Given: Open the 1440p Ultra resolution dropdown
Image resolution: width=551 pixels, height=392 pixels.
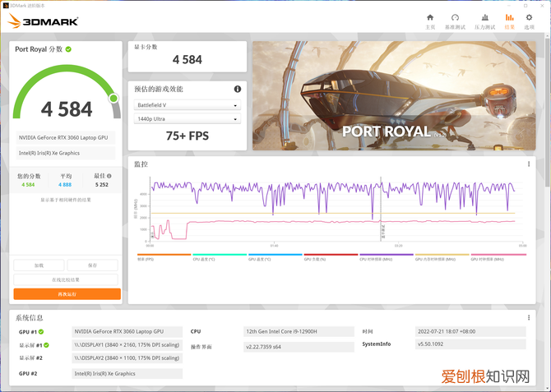Looking at the screenshot, I should pyautogui.click(x=187, y=119).
